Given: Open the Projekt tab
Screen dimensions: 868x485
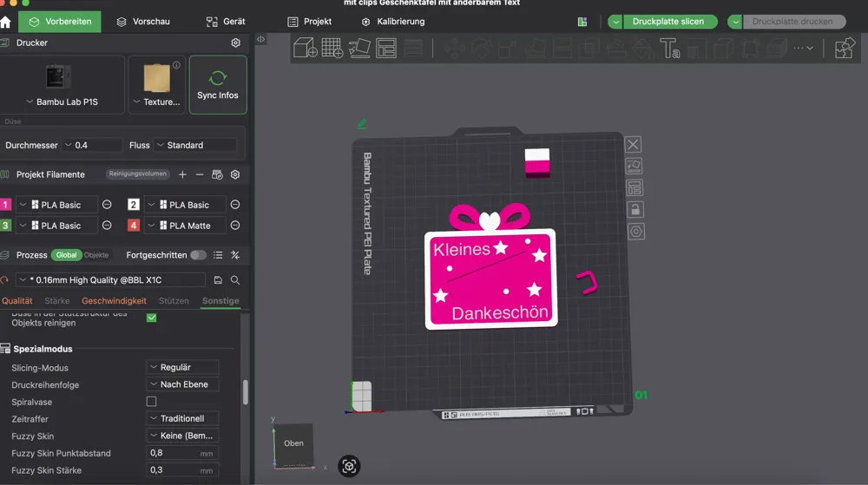Looking at the screenshot, I should [310, 22].
